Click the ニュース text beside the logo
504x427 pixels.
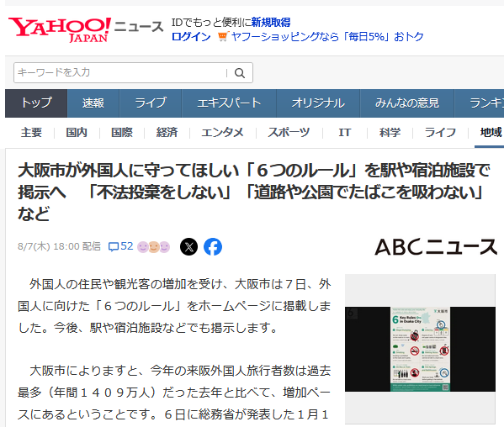click(x=139, y=26)
